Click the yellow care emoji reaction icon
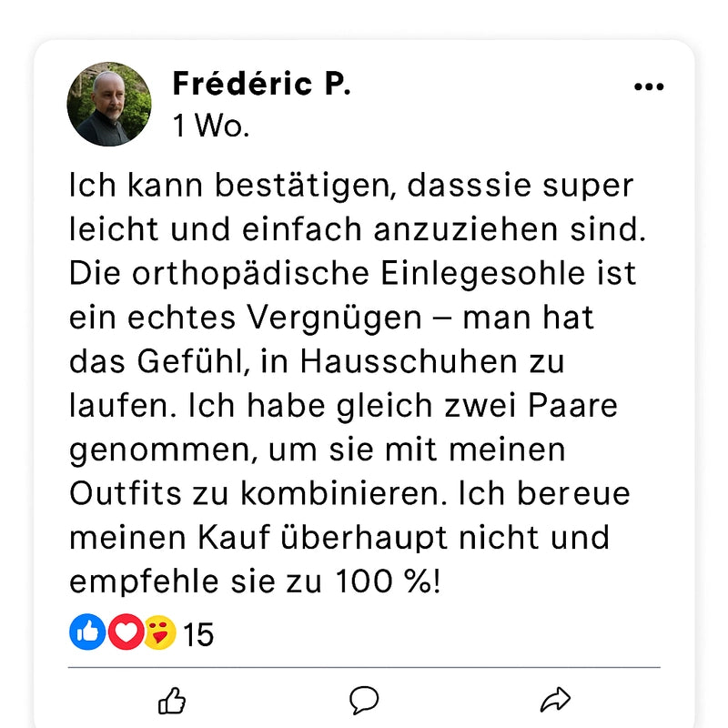Image resolution: width=728 pixels, height=728 pixels. click(160, 632)
